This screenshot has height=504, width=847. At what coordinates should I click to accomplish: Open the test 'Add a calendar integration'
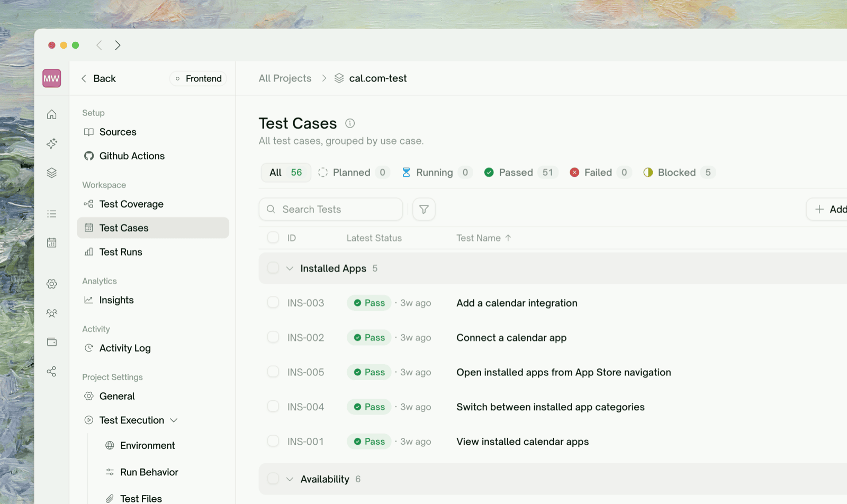517,303
